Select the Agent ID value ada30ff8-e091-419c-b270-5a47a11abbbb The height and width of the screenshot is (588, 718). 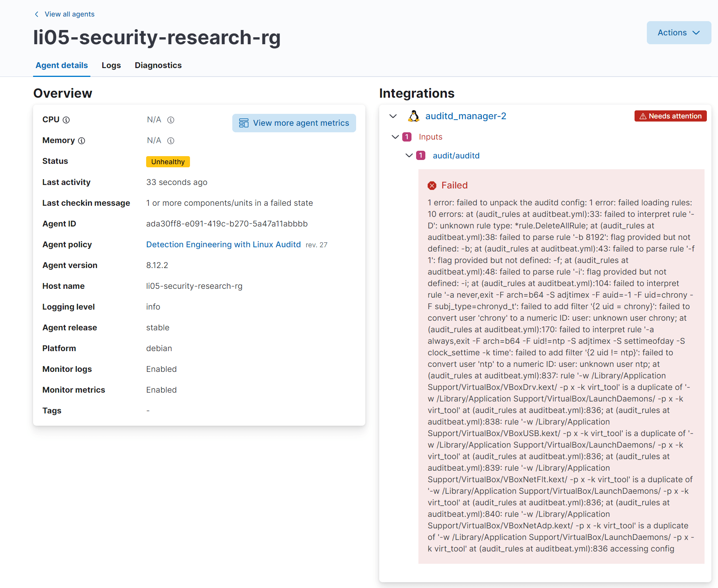click(227, 224)
